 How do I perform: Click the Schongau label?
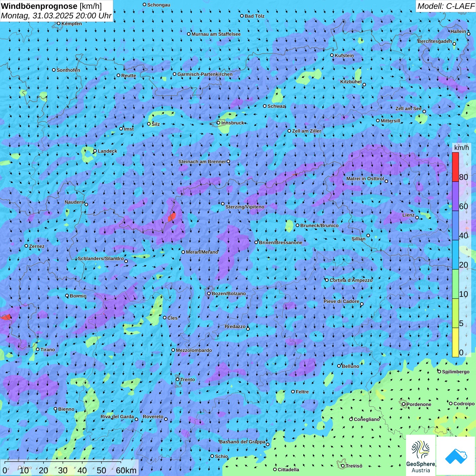[x=159, y=5]
